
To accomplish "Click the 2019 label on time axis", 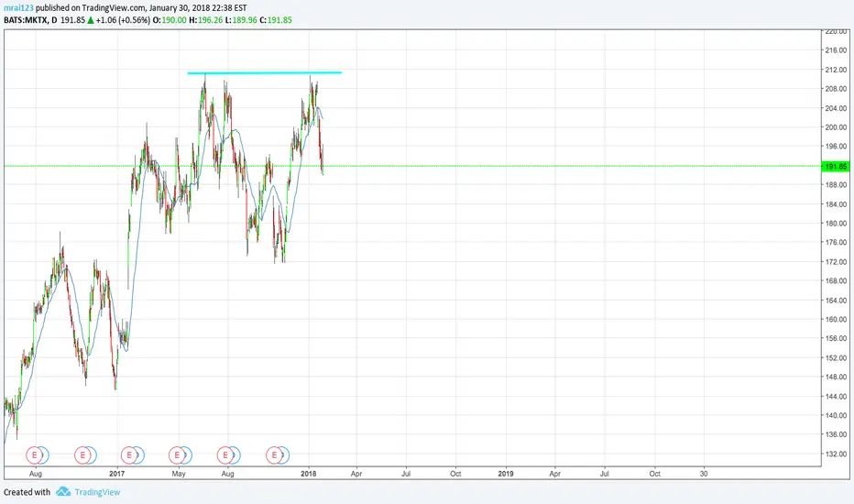I will [506, 474].
